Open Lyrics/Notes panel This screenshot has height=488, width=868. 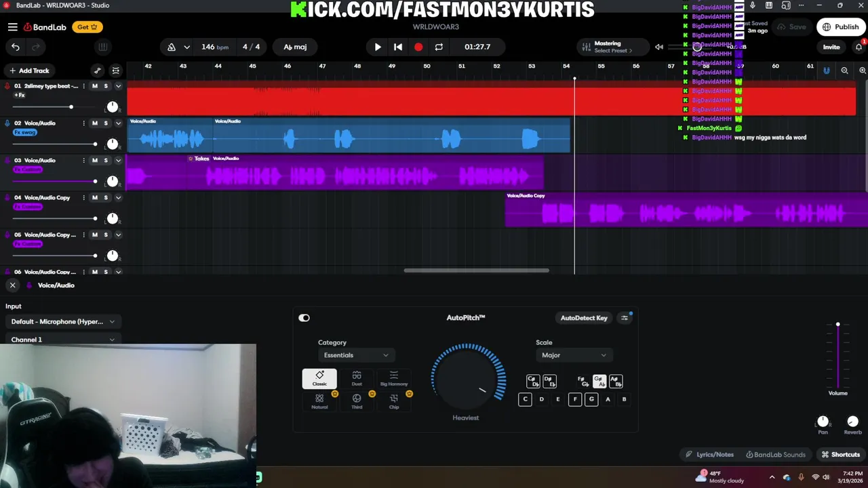709,455
